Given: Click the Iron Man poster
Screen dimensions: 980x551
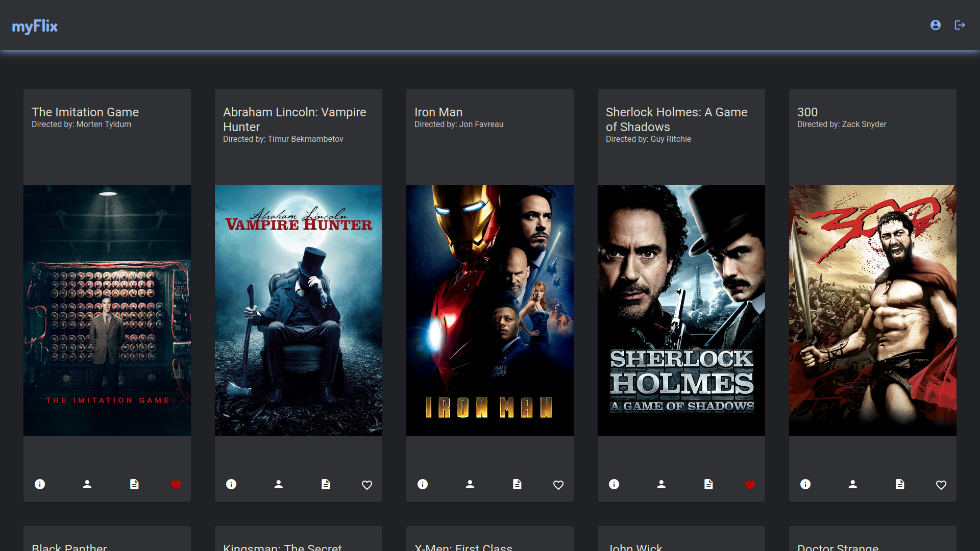Looking at the screenshot, I should click(x=490, y=310).
